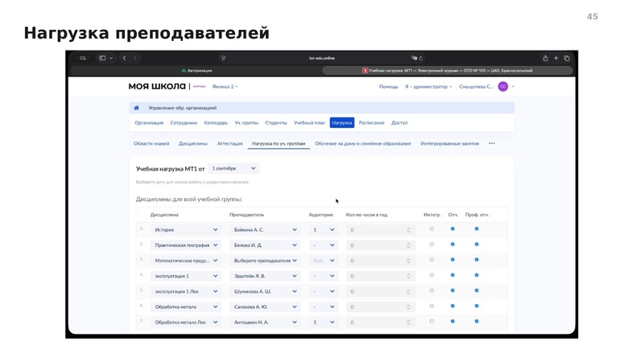The image size is (644, 362).
Task: Open the Выберите преподавателя dropdown
Action: click(x=265, y=261)
